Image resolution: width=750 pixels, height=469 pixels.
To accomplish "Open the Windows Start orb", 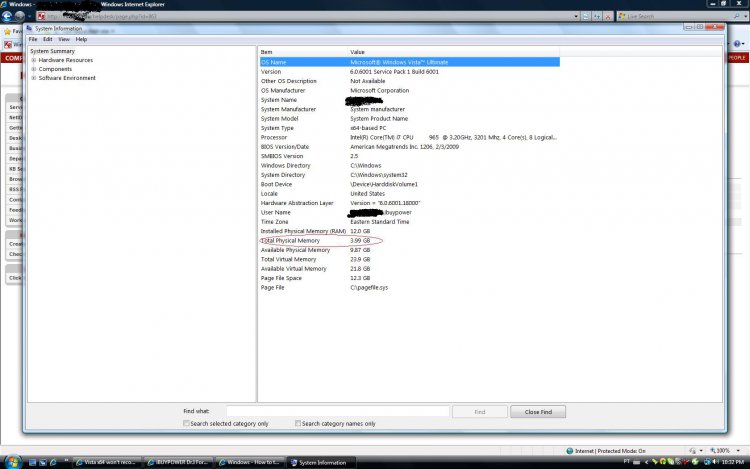I will (x=12, y=462).
